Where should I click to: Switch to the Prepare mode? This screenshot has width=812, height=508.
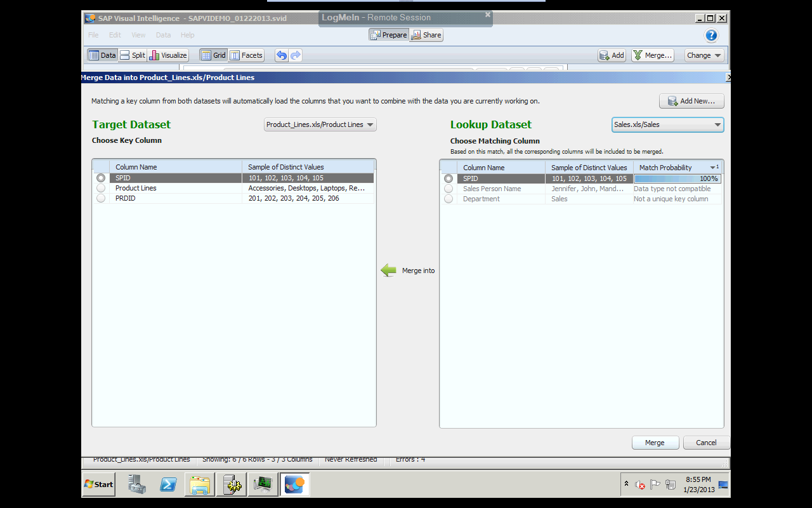389,35
